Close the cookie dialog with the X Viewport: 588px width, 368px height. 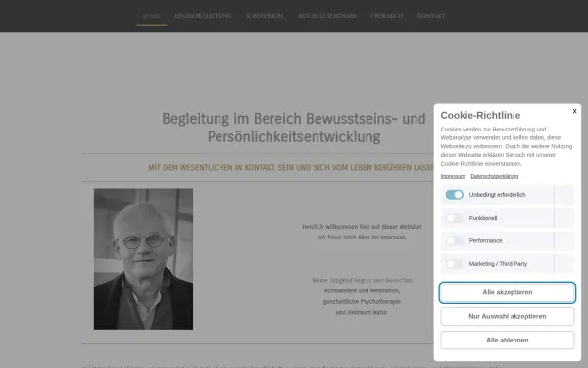pyautogui.click(x=574, y=111)
